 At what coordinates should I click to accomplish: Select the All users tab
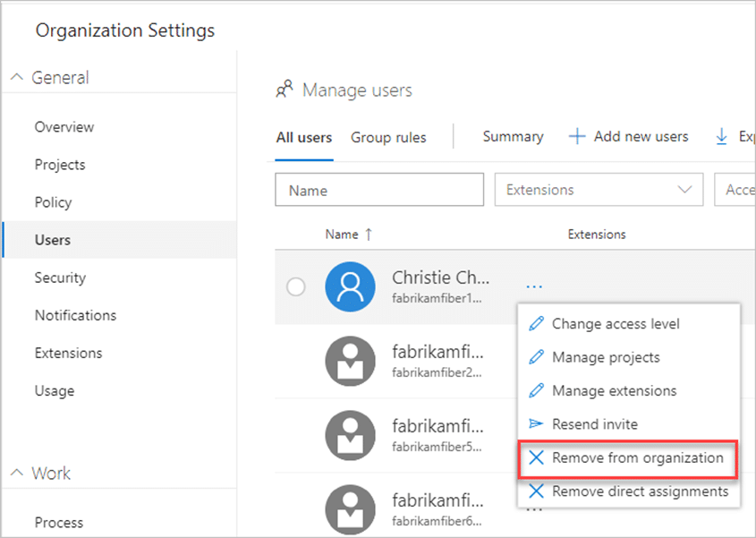coord(304,138)
